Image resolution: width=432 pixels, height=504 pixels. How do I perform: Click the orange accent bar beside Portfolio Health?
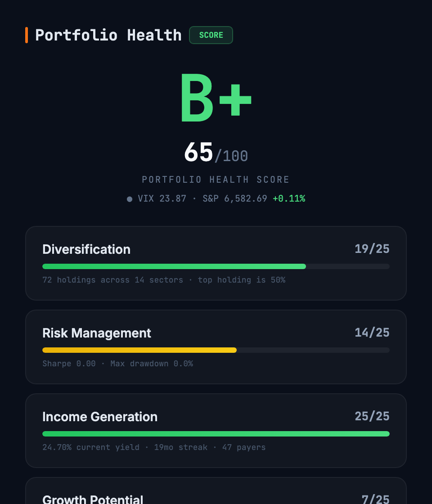27,35
